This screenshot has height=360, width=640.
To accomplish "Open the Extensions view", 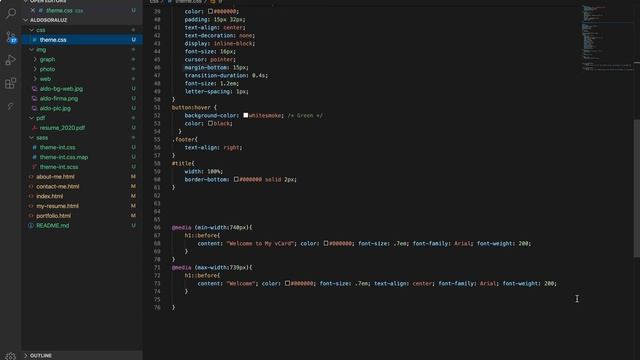I will (11, 83).
